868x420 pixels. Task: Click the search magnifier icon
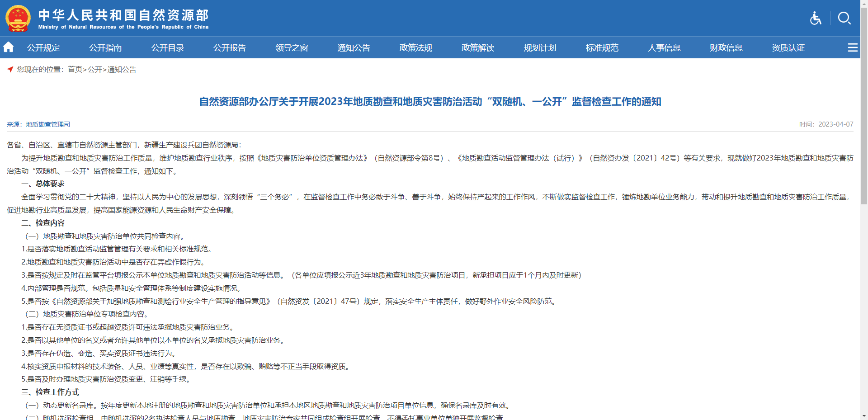(844, 18)
